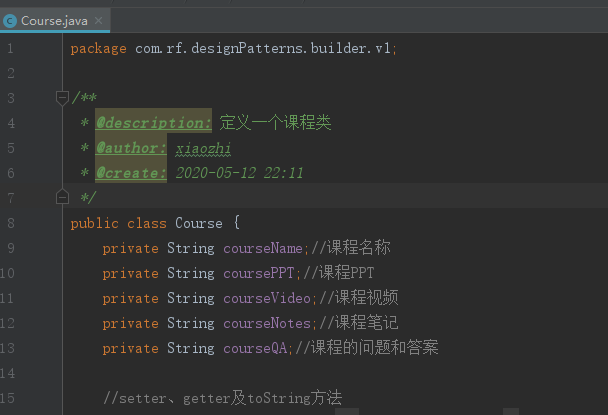Click the @author: Javadoc tag
Viewport: 608px width, 415px height.
(131, 148)
